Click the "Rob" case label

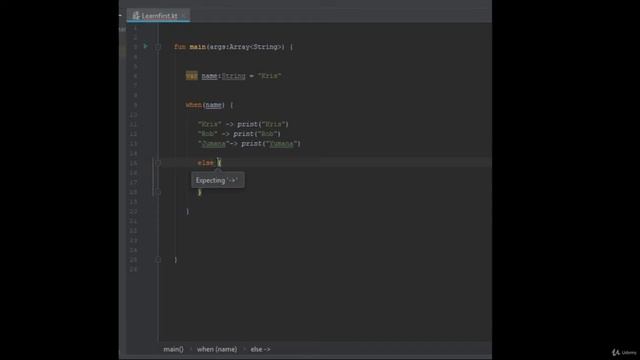pyautogui.click(x=207, y=134)
